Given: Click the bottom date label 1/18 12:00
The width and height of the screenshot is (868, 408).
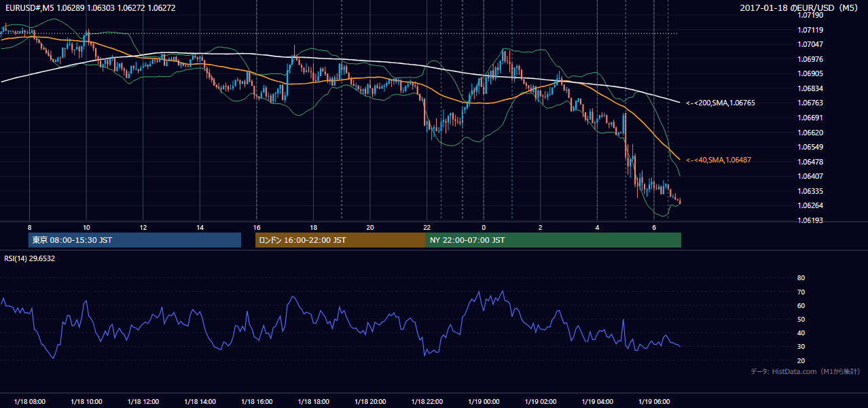Looking at the screenshot, I should coord(143,402).
